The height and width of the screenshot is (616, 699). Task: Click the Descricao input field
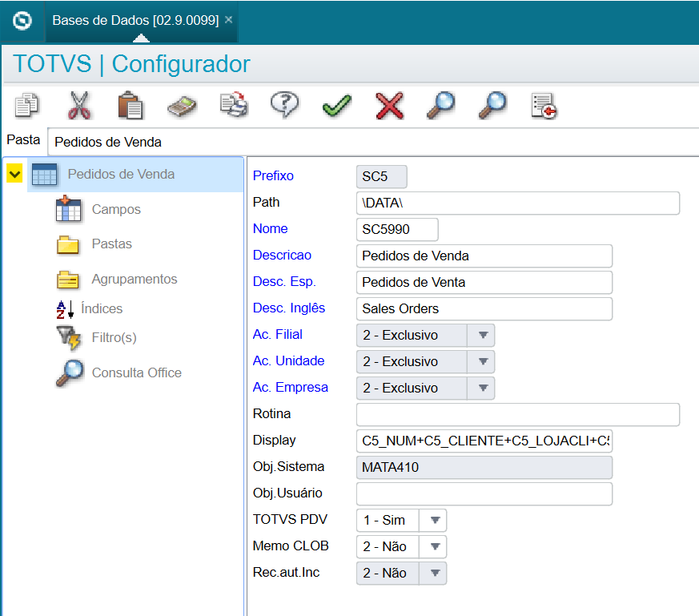point(484,256)
